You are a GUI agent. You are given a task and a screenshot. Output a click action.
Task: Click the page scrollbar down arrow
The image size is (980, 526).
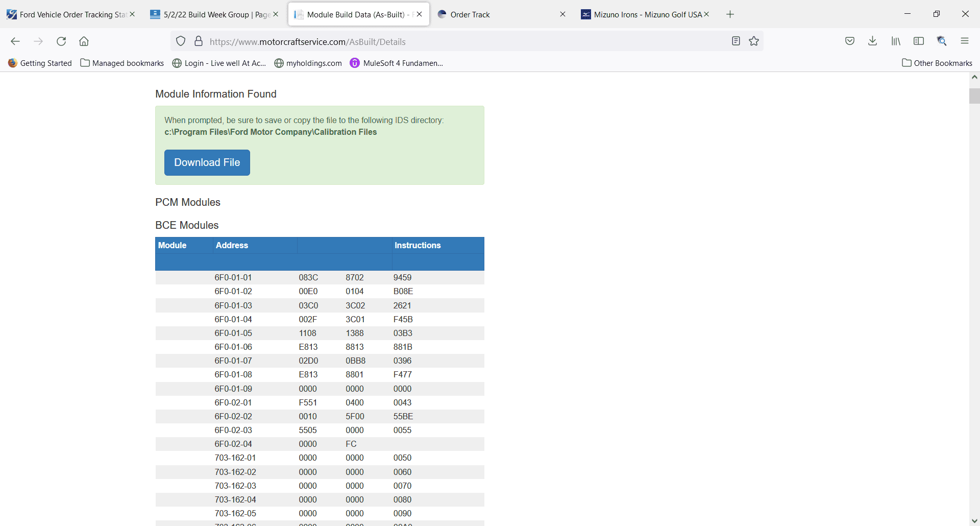point(974,521)
